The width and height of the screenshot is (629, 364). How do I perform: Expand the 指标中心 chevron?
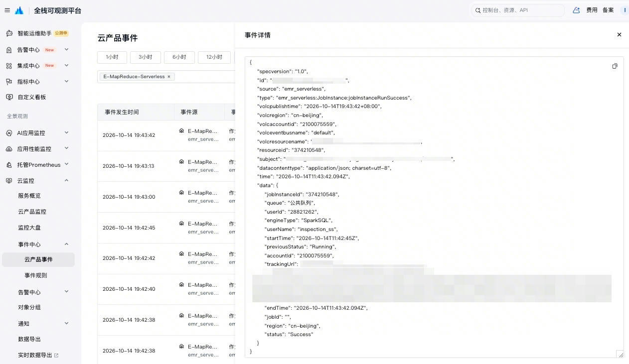click(x=67, y=82)
